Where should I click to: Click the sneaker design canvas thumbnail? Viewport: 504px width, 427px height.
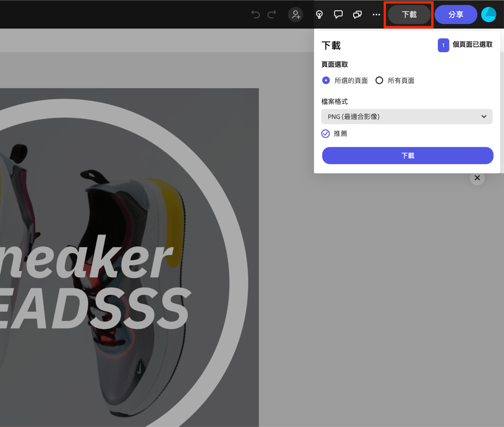[x=129, y=257]
